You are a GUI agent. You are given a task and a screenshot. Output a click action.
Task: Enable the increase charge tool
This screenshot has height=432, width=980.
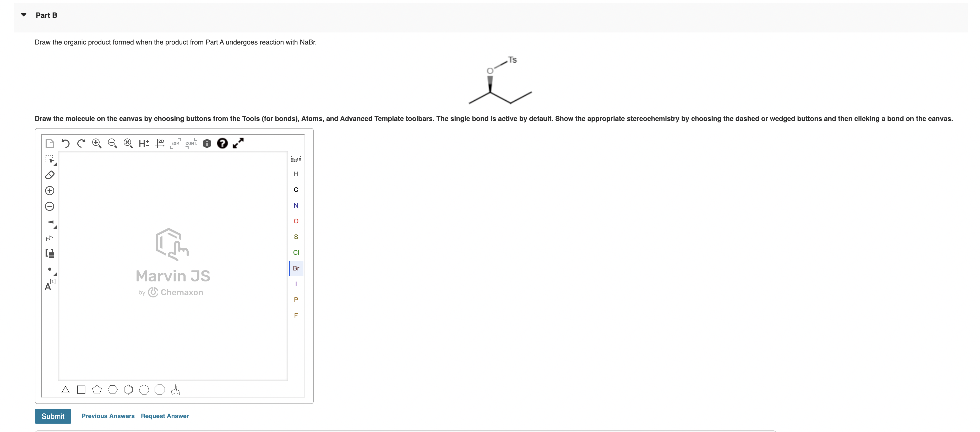tap(50, 191)
